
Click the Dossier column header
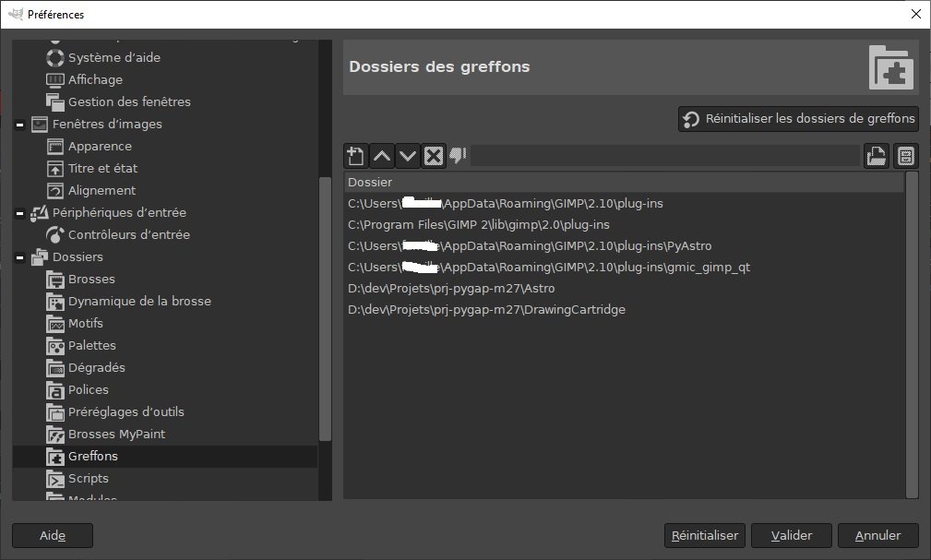point(624,183)
